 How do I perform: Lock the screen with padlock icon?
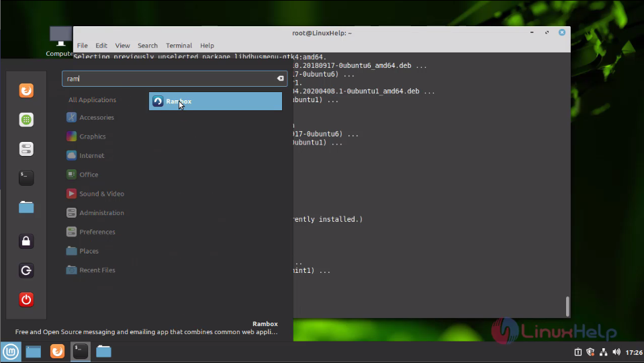coord(26,241)
